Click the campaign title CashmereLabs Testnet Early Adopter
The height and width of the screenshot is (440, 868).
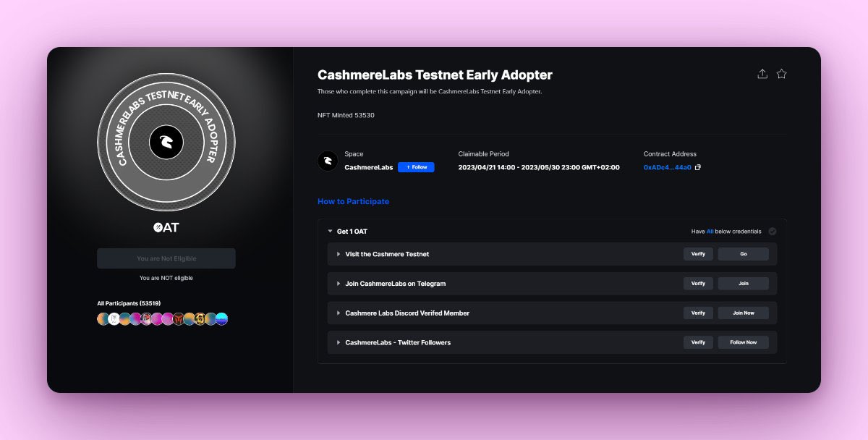tap(435, 75)
